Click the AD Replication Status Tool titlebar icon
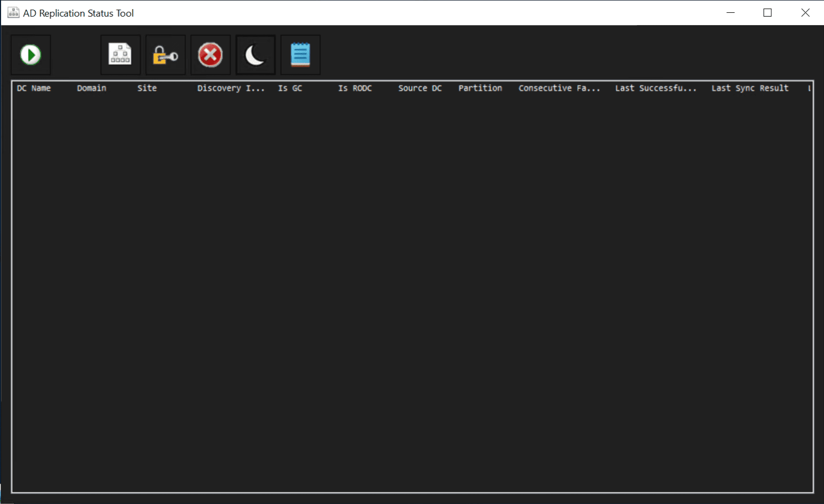The image size is (824, 504). tap(13, 12)
